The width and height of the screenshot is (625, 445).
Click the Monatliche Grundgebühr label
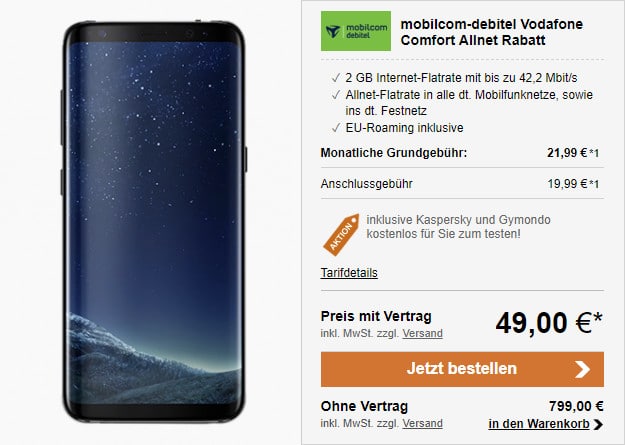click(393, 153)
